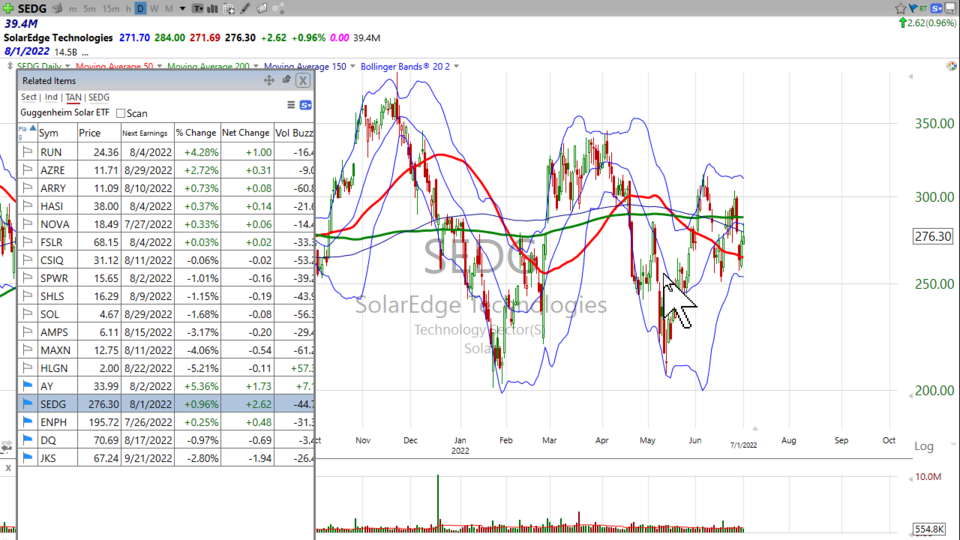Close the Related Items panel
Viewport: 960px width, 540px height.
coord(303,80)
